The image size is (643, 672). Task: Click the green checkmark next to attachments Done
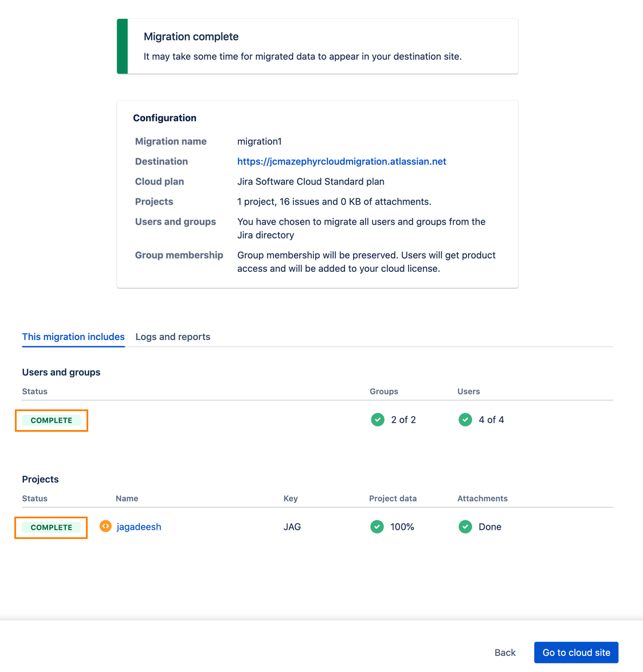pos(465,526)
